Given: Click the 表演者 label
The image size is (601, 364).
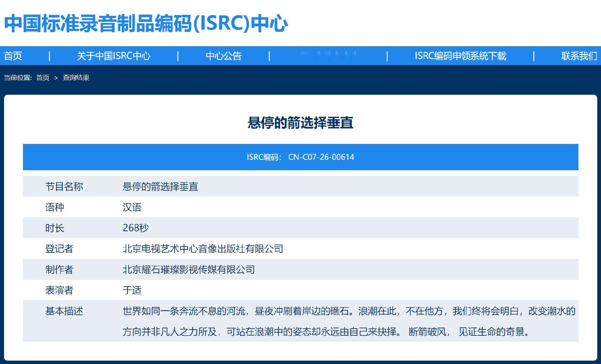Looking at the screenshot, I should click(x=59, y=290).
